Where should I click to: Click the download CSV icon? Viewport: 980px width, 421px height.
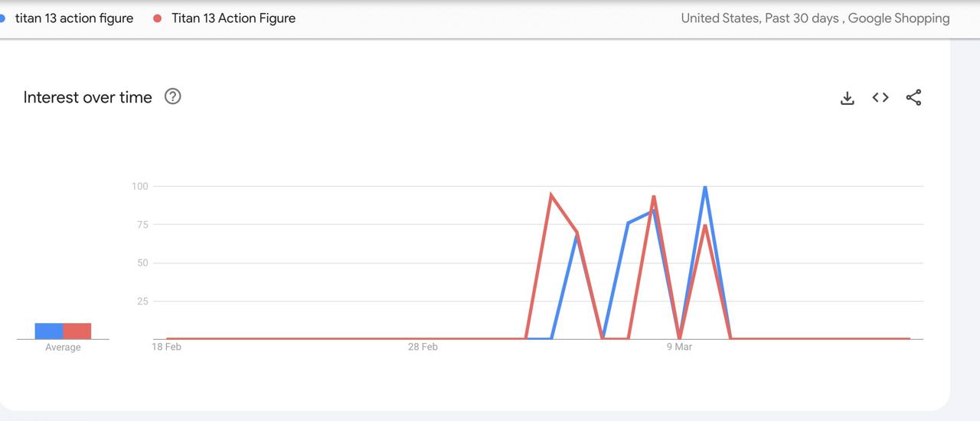(x=847, y=98)
